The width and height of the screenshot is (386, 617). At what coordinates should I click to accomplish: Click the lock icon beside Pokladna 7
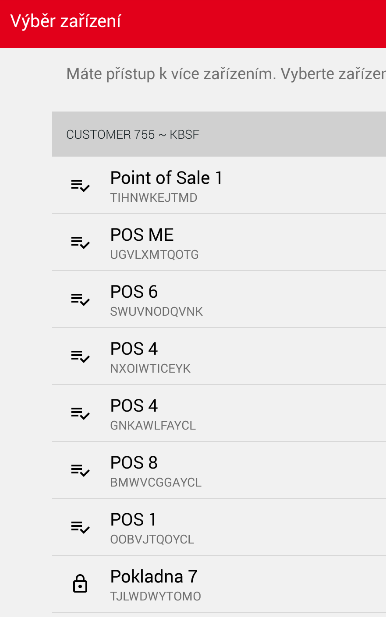(80, 584)
